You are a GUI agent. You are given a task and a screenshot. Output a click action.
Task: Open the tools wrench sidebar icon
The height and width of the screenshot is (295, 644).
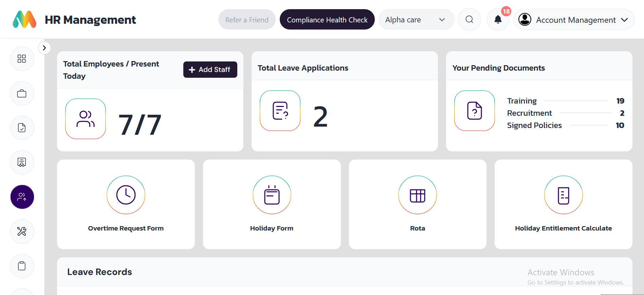(x=22, y=232)
